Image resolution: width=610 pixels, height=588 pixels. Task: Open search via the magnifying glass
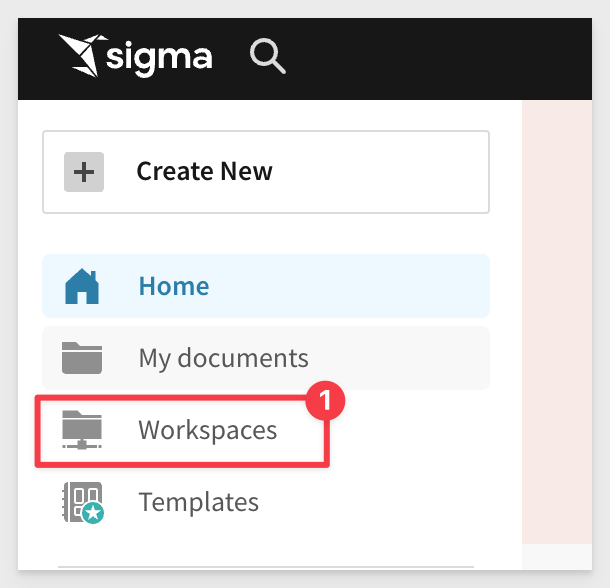[x=267, y=56]
